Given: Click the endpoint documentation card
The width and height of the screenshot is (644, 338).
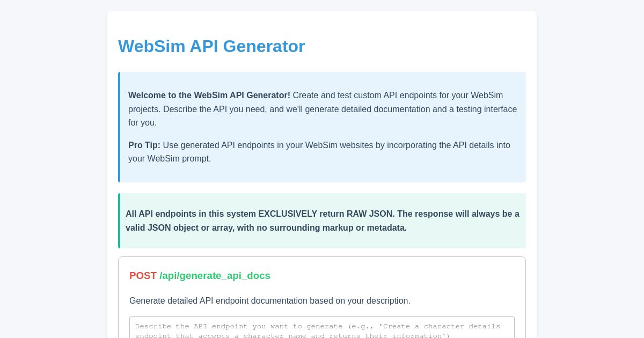Looking at the screenshot, I should (x=322, y=297).
